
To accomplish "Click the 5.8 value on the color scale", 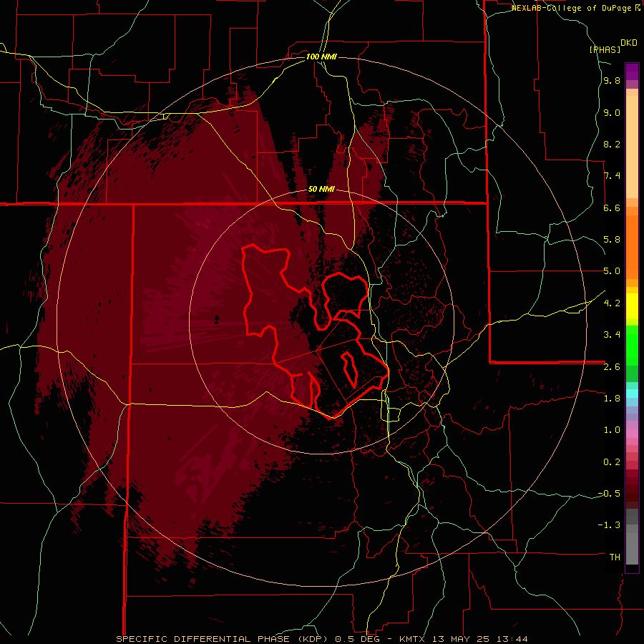I will click(612, 240).
